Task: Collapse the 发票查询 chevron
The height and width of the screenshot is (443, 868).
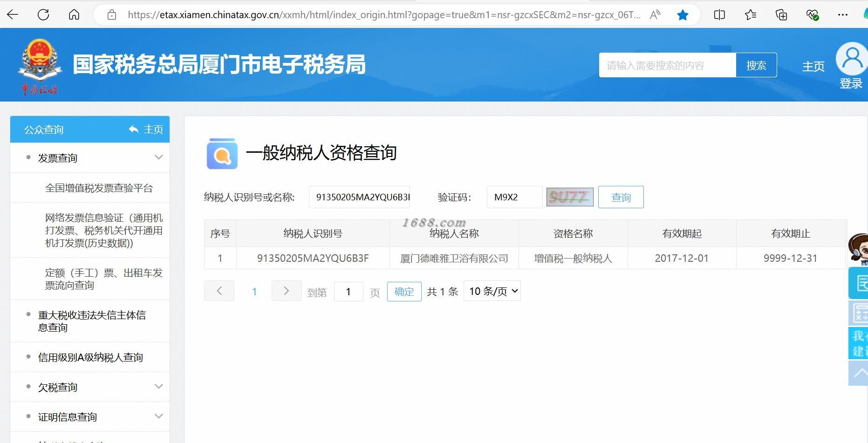Action: (158, 157)
